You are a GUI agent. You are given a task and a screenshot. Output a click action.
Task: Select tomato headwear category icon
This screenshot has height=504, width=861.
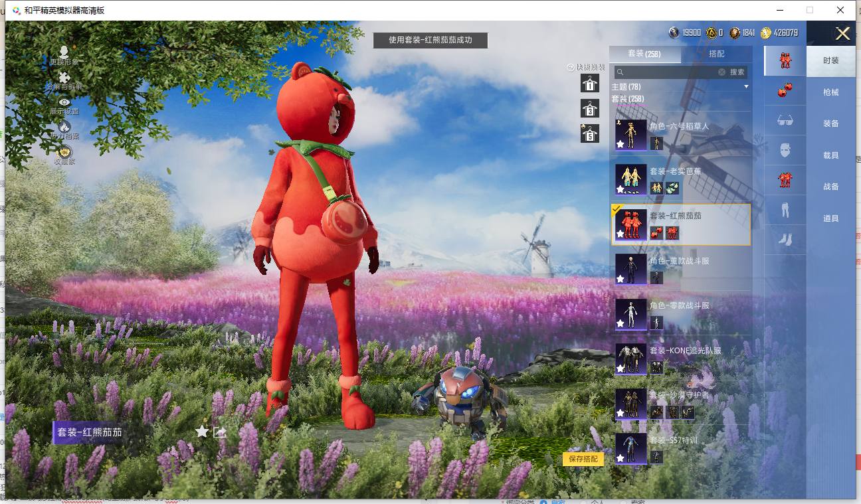[x=785, y=90]
